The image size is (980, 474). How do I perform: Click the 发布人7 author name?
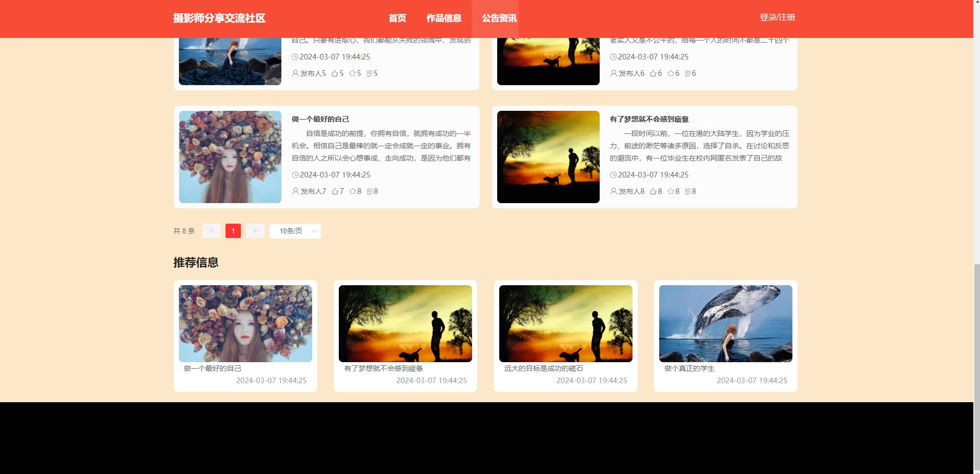tap(313, 191)
